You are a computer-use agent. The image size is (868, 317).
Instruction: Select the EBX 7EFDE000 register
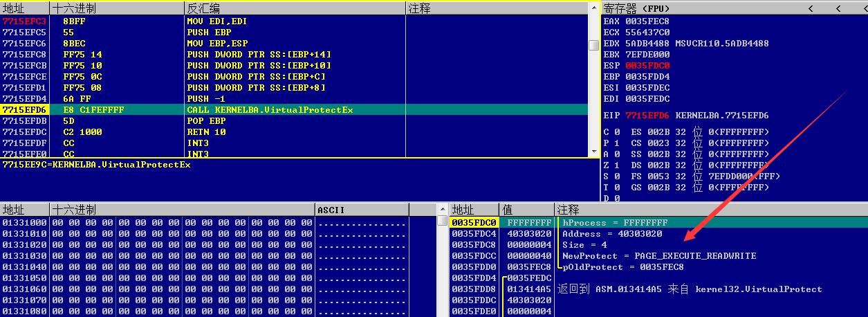(x=636, y=55)
